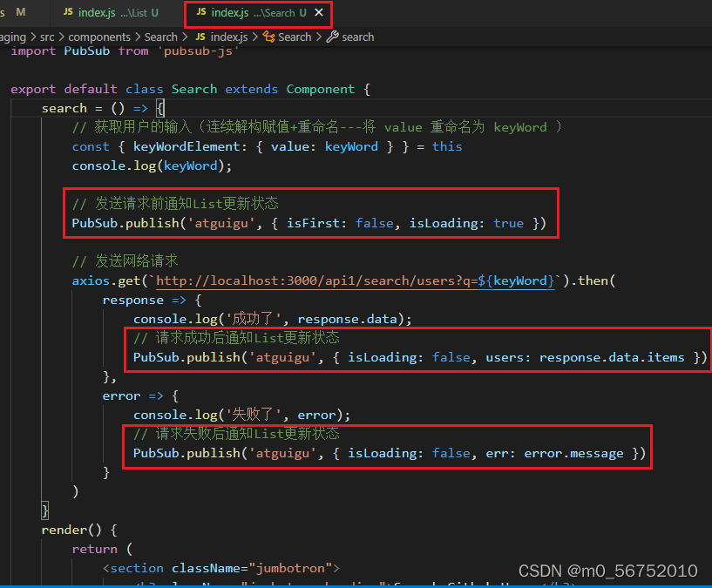Click keyWordElement in the destructuring line
The width and height of the screenshot is (712, 588).
(186, 146)
